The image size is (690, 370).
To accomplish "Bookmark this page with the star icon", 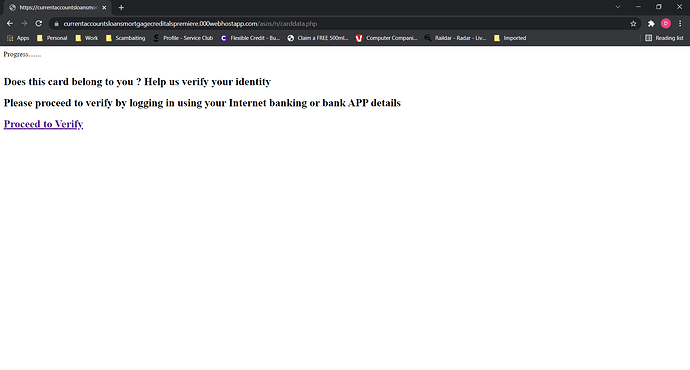I will (x=633, y=24).
